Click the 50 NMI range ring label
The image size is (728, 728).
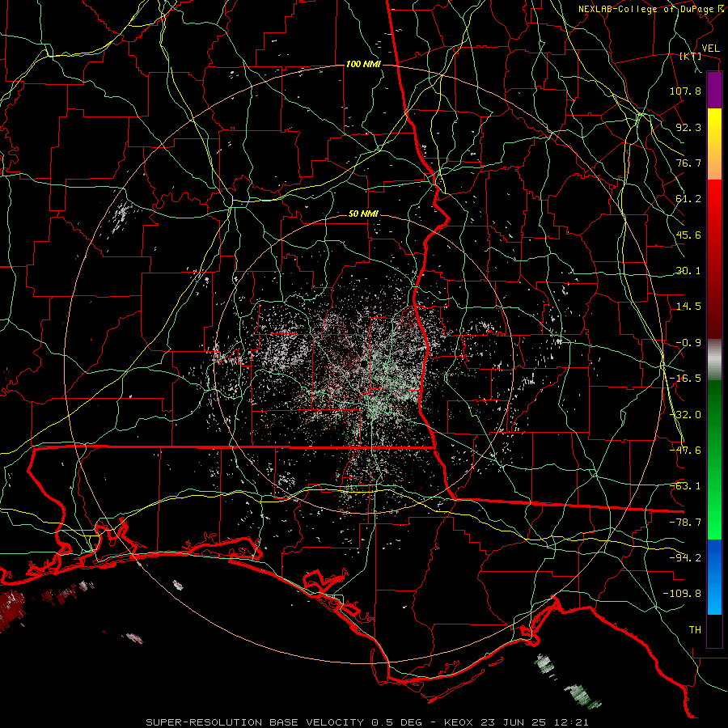(363, 214)
